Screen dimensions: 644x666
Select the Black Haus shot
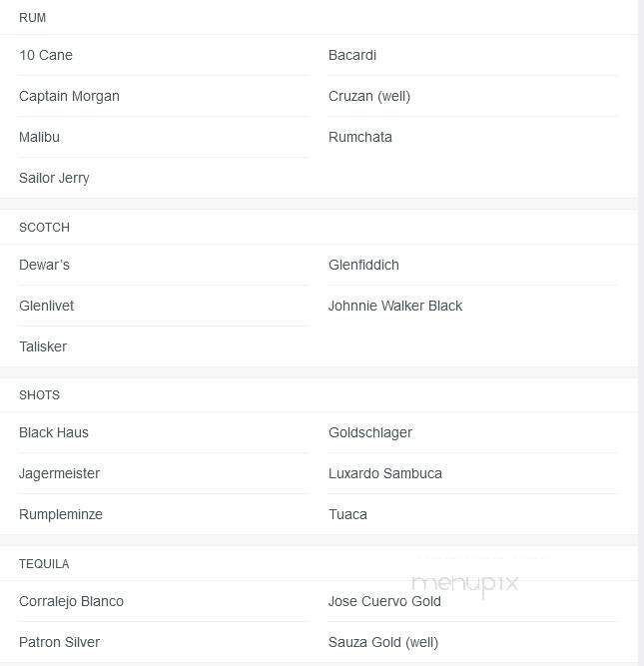click(x=54, y=432)
